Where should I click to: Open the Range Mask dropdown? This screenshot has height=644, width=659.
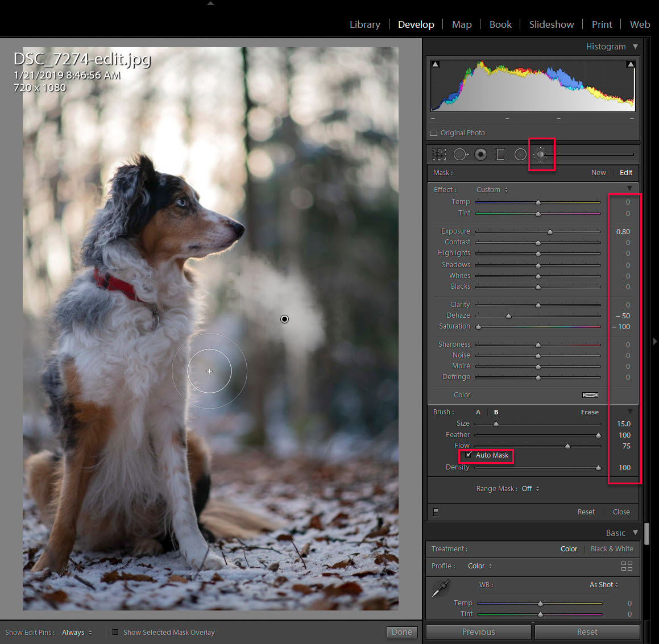coord(530,489)
